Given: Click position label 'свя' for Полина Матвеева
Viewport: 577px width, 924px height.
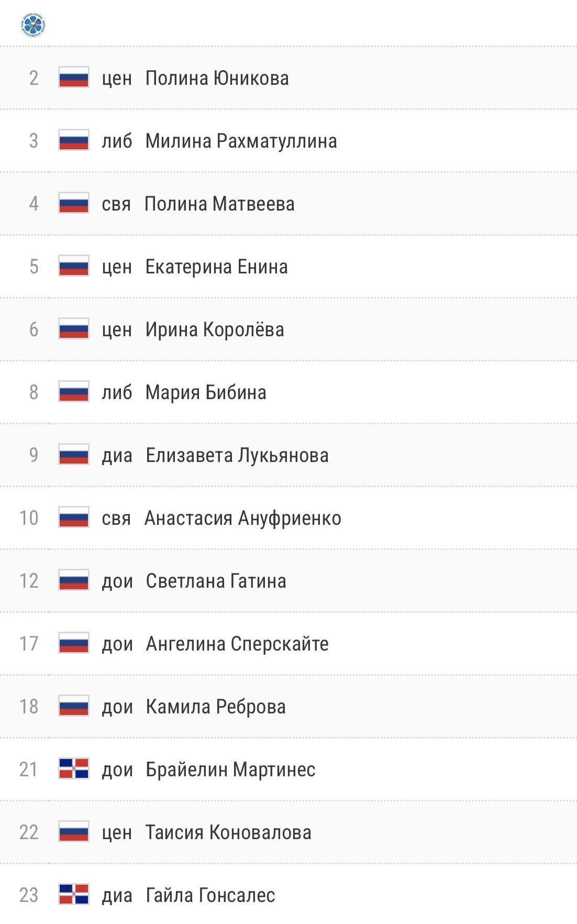Looking at the screenshot, I should (x=116, y=204).
